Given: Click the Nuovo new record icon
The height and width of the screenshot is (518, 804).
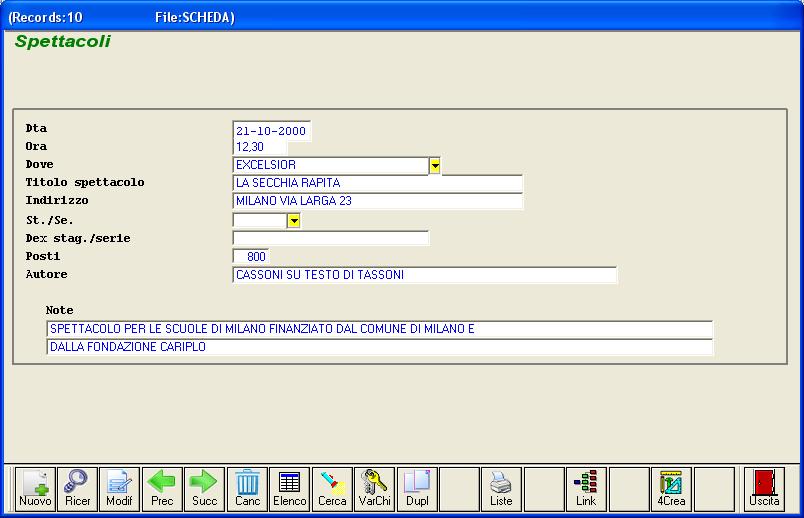Looking at the screenshot, I should (35, 489).
